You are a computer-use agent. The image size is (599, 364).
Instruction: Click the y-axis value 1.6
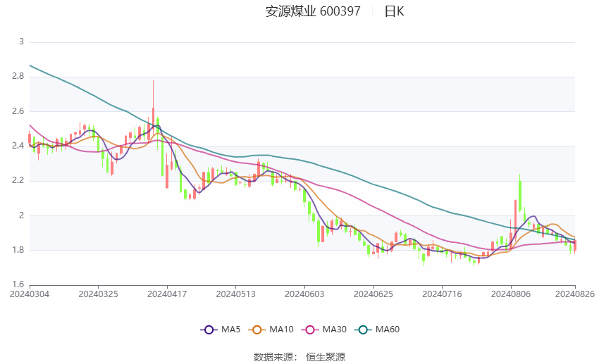click(18, 284)
